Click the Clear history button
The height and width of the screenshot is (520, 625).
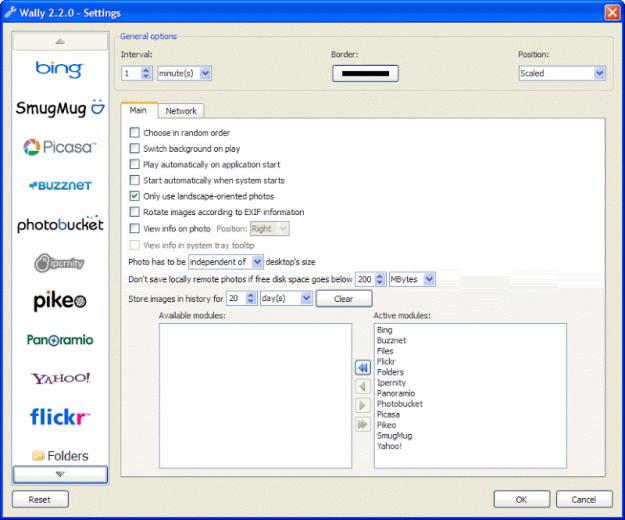[344, 299]
